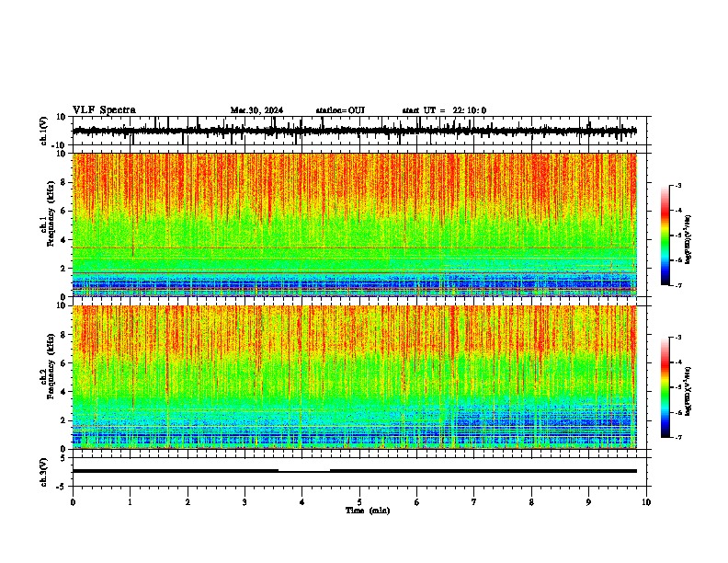The image size is (728, 563).
Task: Pick the ch.2 spectrogram color scale bar
Action: coord(665,387)
